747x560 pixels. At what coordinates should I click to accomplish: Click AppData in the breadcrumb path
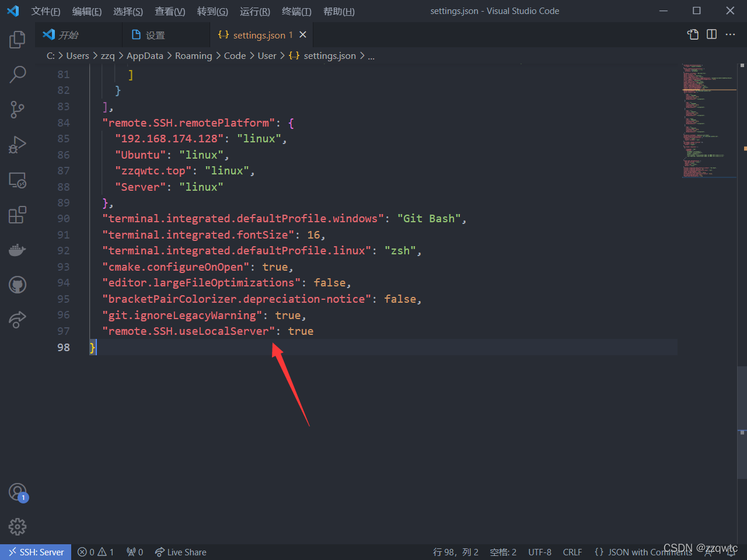click(x=145, y=55)
